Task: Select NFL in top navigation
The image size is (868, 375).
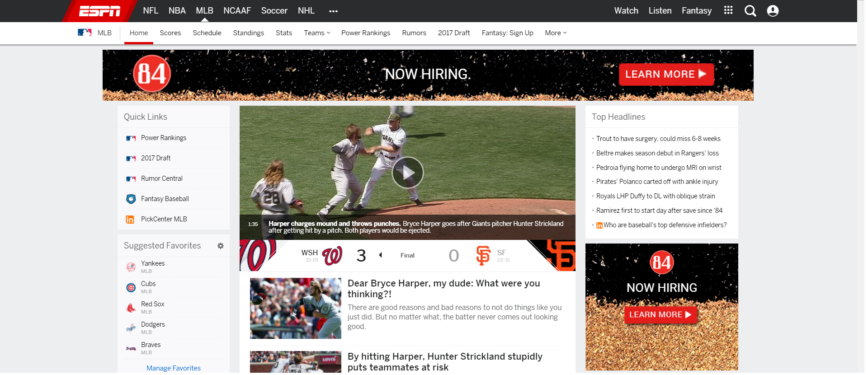Action: (151, 11)
